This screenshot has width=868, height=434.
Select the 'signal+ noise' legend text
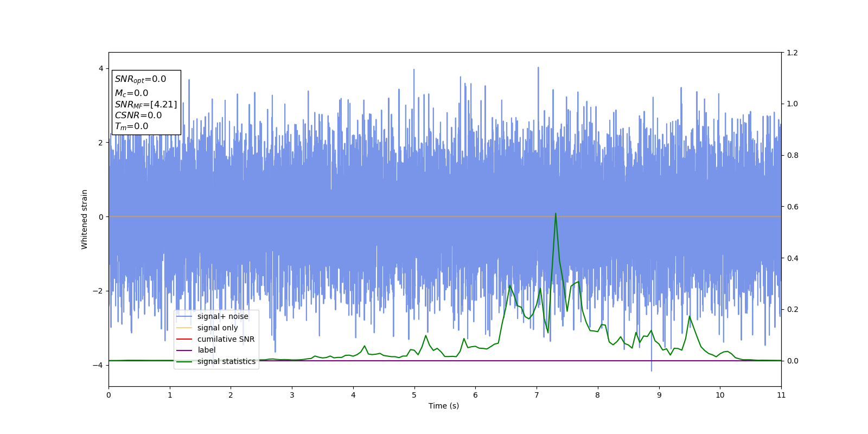[x=223, y=317]
